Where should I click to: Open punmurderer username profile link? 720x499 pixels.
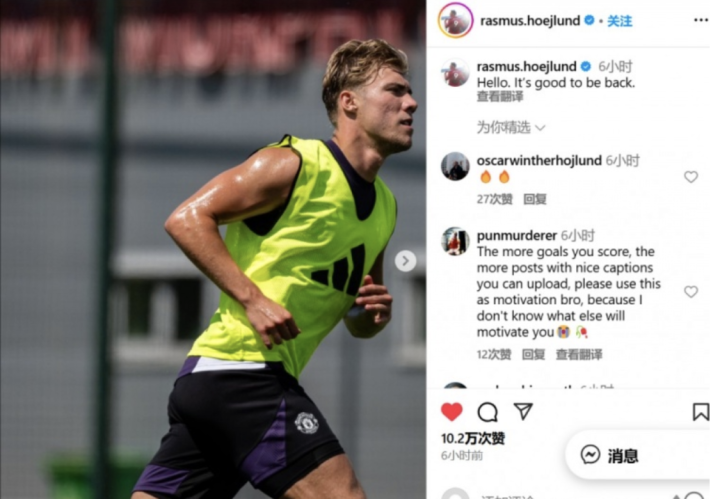click(x=517, y=235)
